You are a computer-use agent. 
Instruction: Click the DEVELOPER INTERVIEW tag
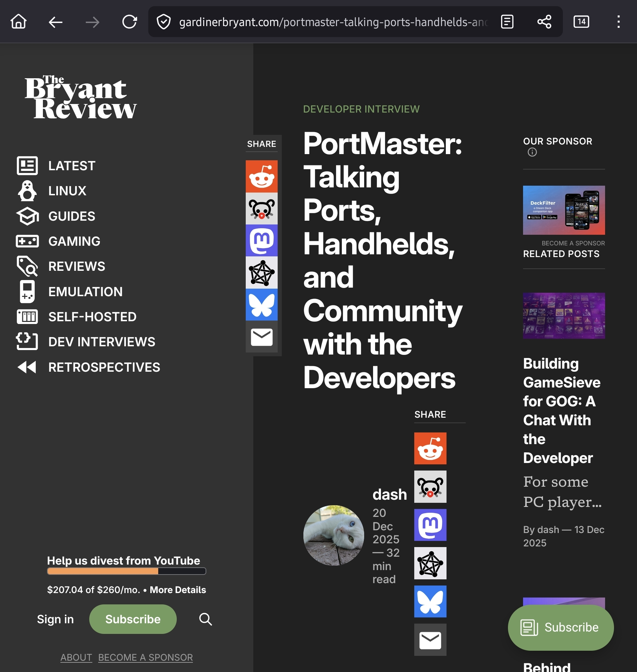tap(361, 109)
